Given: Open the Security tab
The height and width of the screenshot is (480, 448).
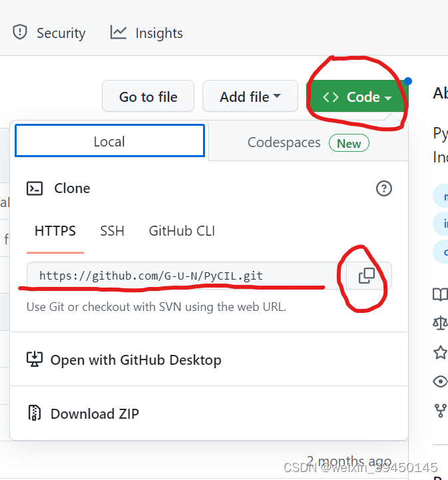Looking at the screenshot, I should [x=49, y=33].
